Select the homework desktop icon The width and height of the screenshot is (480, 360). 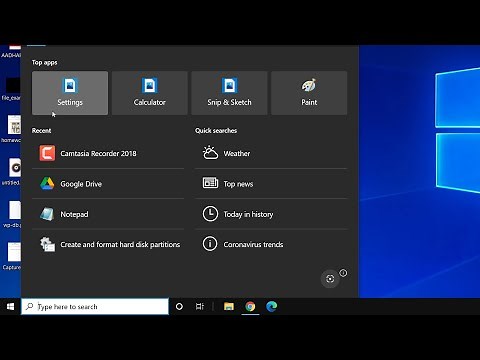pyautogui.click(x=14, y=125)
